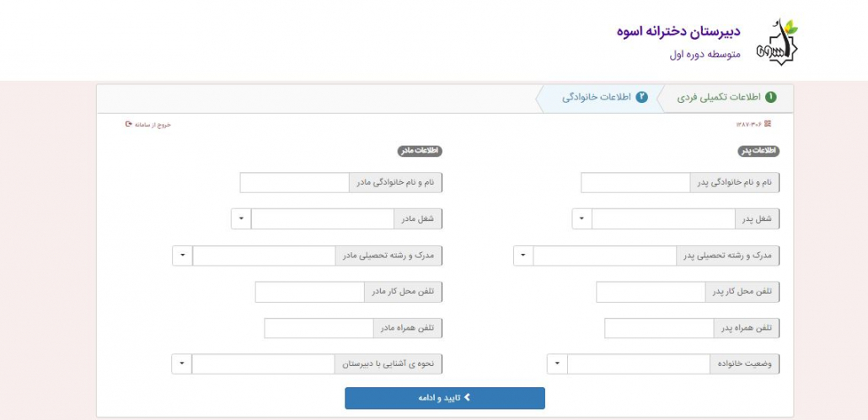Click the تلفن همراه پدر input field

click(x=659, y=328)
